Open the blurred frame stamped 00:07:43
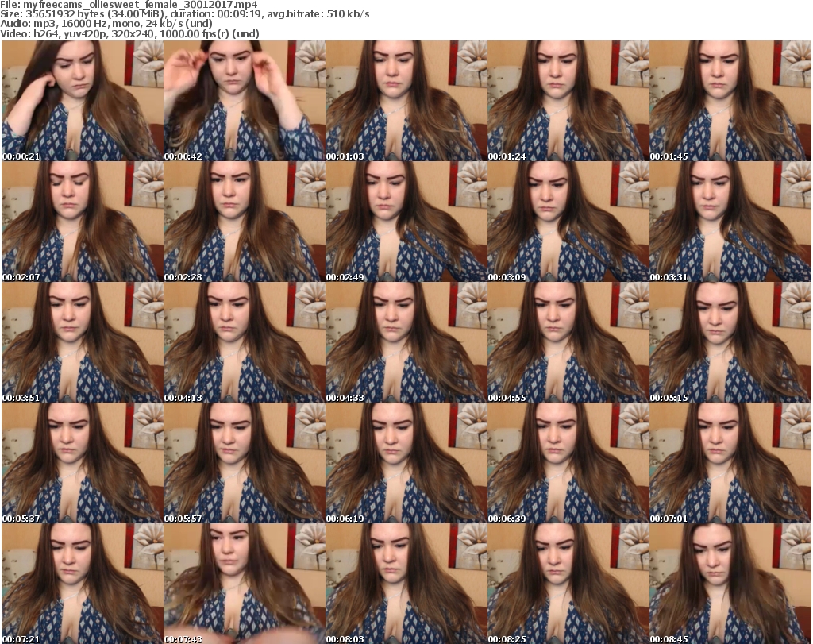 (245, 584)
